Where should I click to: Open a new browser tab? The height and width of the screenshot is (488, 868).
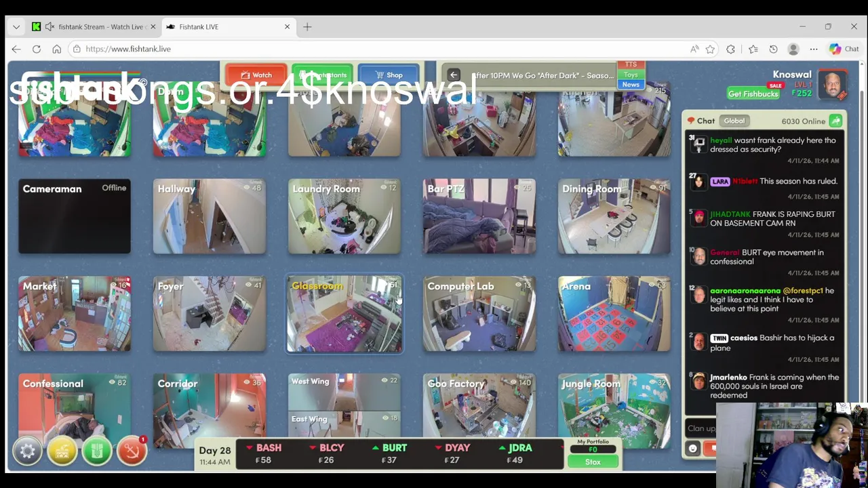(307, 26)
